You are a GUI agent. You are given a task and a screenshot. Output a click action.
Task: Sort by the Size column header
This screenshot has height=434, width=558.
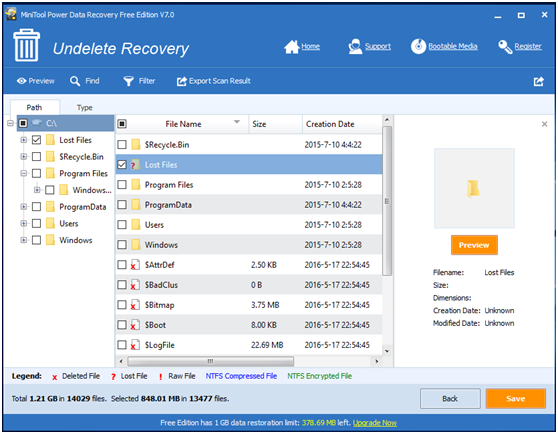point(275,124)
